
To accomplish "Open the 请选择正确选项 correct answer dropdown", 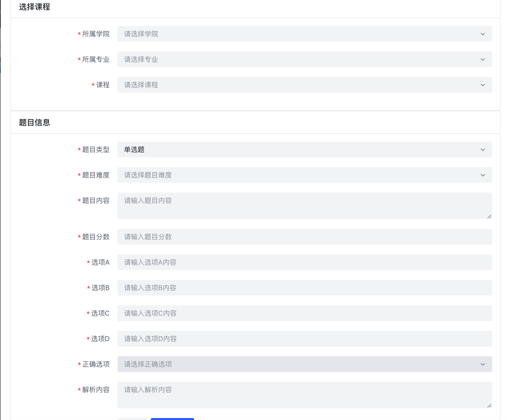I will click(305, 364).
